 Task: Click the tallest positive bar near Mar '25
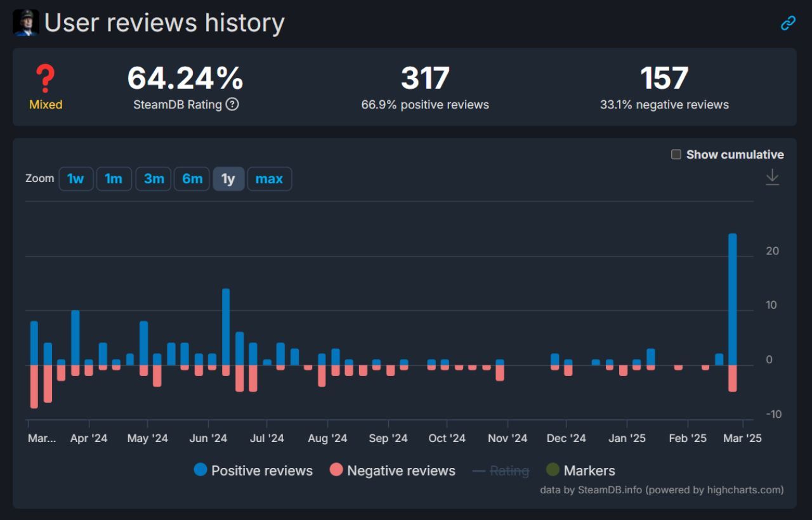pos(733,298)
